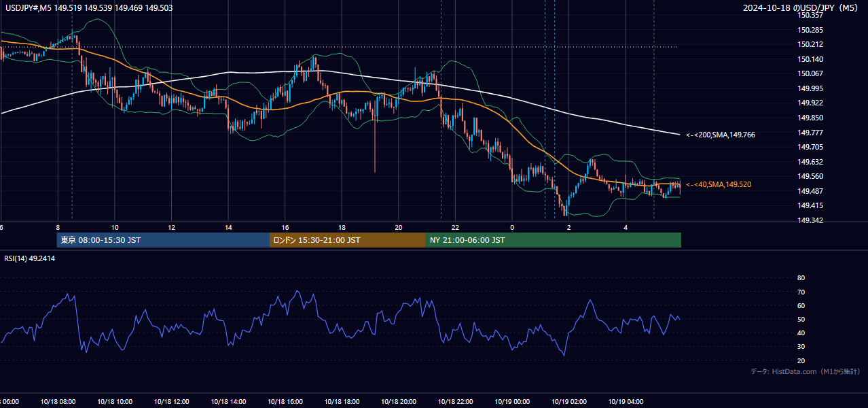Click the RSI scale value 80
The width and height of the screenshot is (868, 408).
[x=801, y=278]
